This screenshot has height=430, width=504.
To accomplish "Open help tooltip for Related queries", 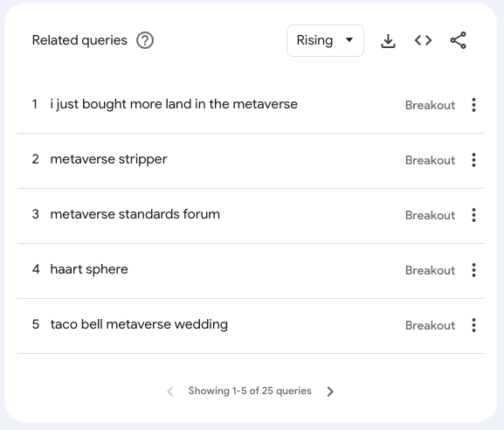I will tap(145, 40).
